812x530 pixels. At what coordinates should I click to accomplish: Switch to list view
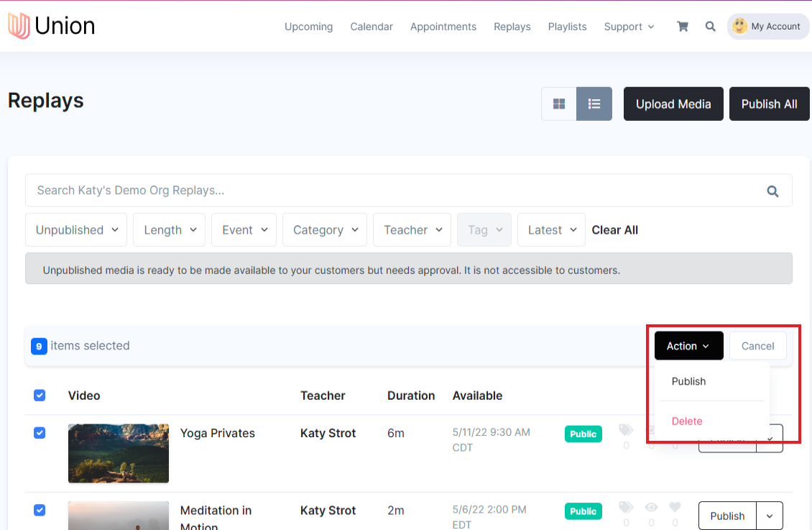point(594,104)
